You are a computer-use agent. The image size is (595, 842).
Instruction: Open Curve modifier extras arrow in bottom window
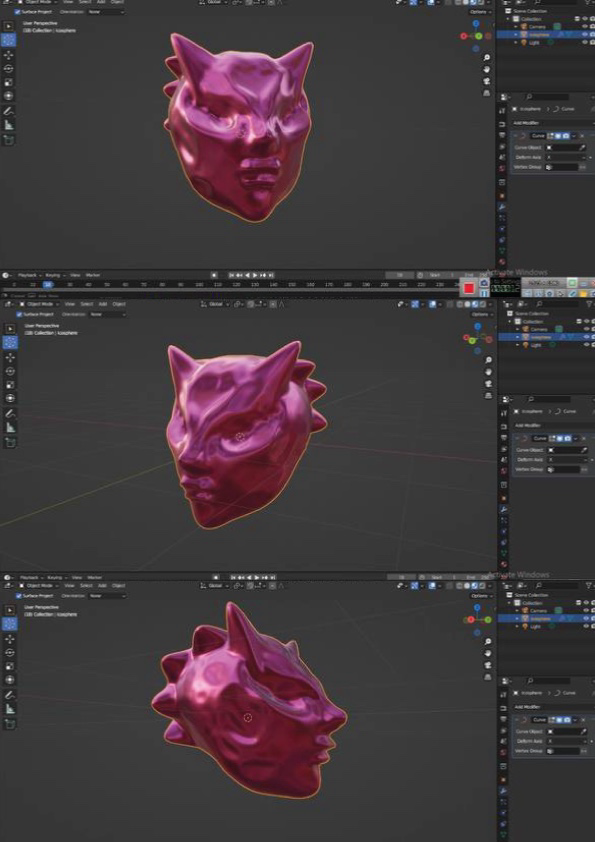click(576, 720)
